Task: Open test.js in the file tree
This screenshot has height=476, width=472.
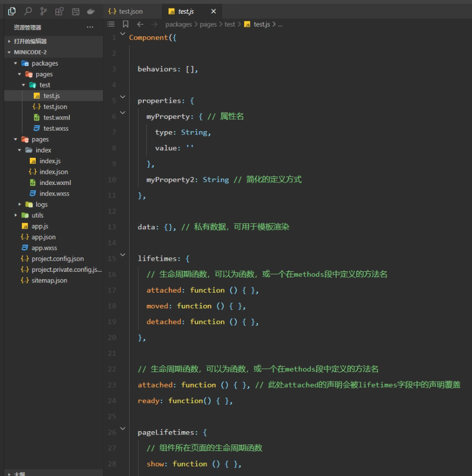Action: coord(53,95)
